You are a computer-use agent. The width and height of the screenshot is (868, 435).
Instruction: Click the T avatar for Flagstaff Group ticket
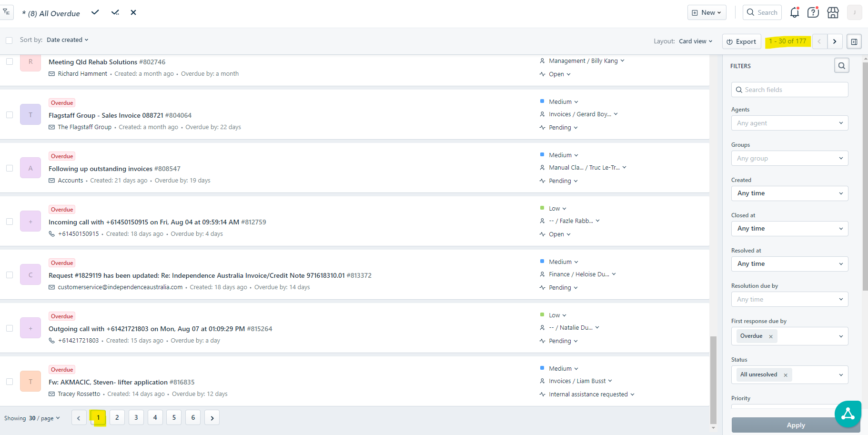30,115
